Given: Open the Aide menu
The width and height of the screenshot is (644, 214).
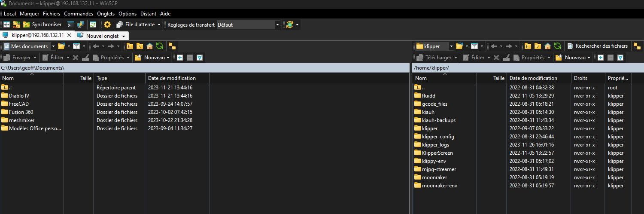Looking at the screenshot, I should [x=165, y=14].
